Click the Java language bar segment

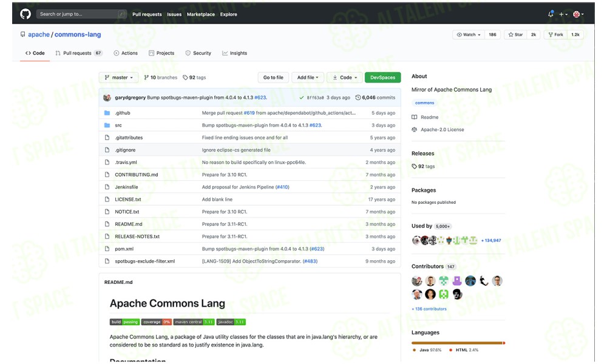[x=457, y=343]
